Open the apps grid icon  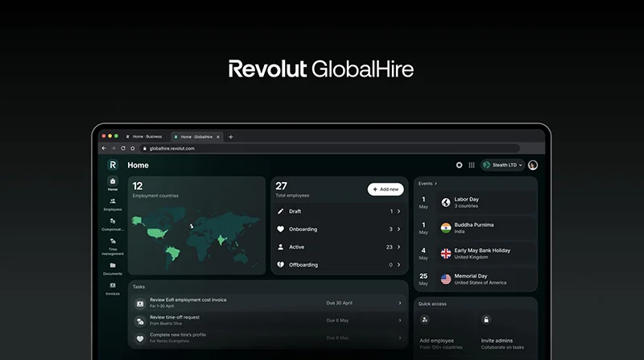coord(472,165)
